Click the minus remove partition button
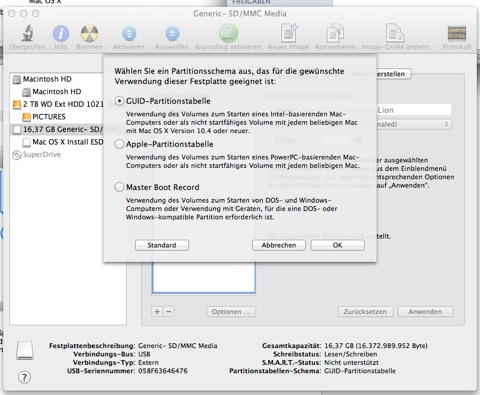480x395 pixels. click(x=169, y=312)
